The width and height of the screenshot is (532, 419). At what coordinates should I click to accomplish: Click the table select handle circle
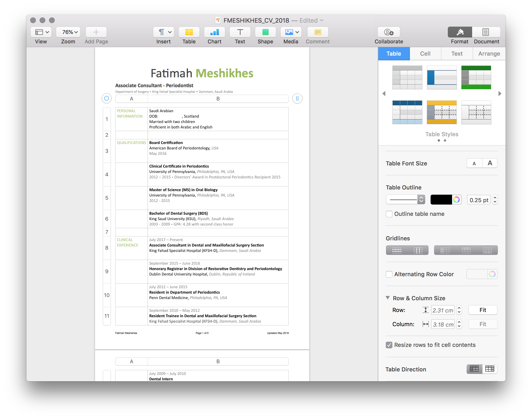pos(107,98)
